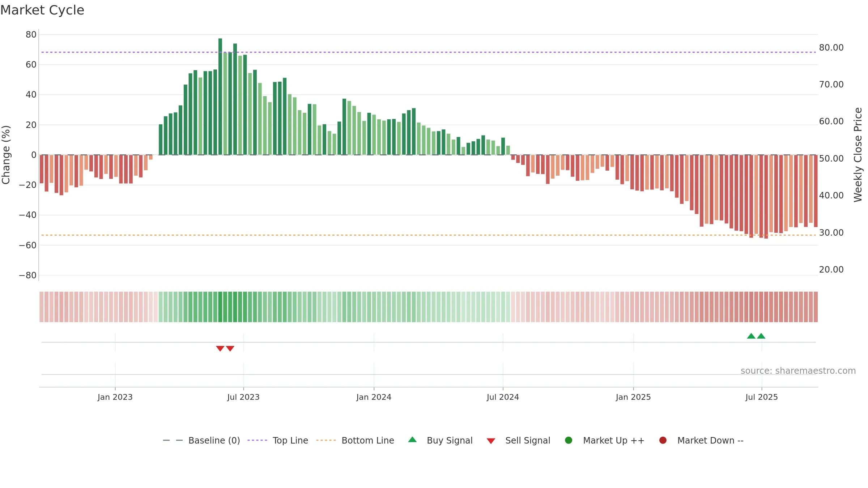Click the 40 tick on the left axis

coord(31,95)
